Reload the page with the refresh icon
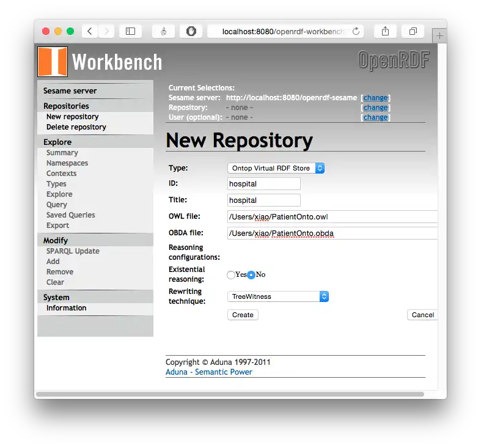 pos(356,31)
